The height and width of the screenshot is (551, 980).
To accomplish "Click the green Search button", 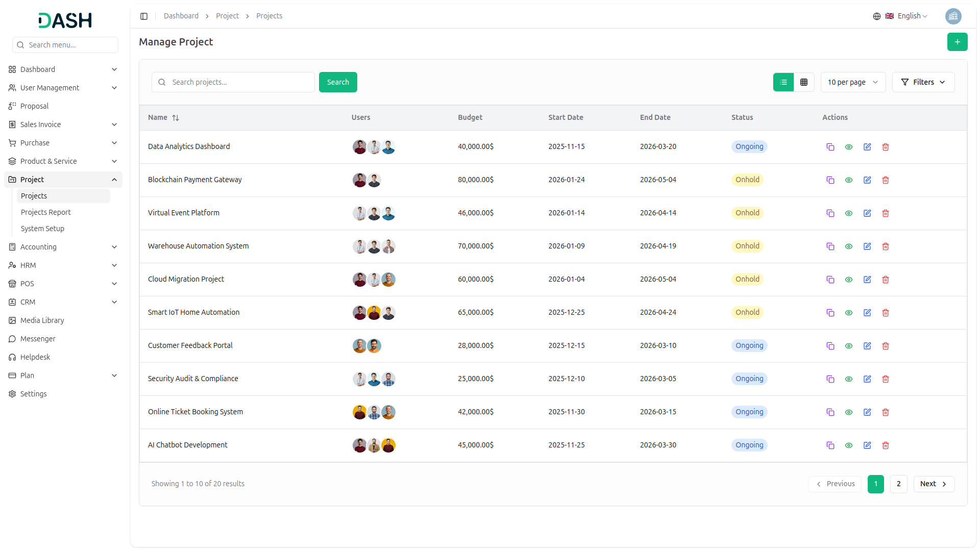I will [x=337, y=82].
